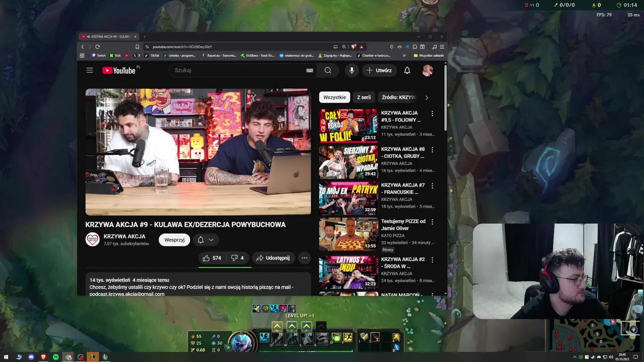Level up E ability arrow
Screen dimensions: 644x362
tap(306, 326)
